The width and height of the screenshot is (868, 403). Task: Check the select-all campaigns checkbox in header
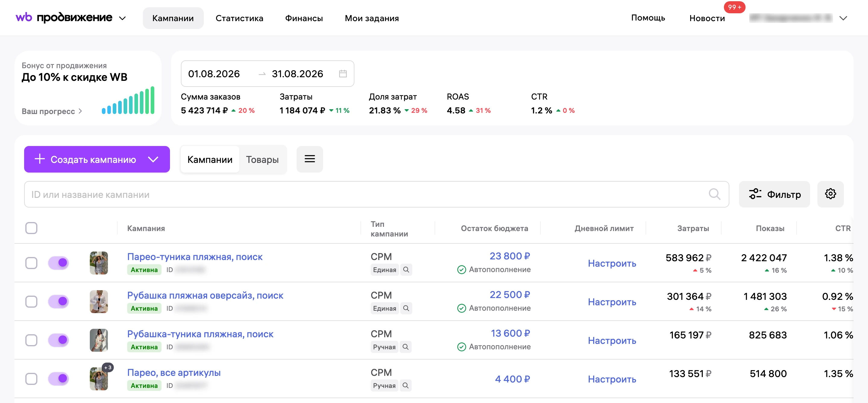pos(31,228)
